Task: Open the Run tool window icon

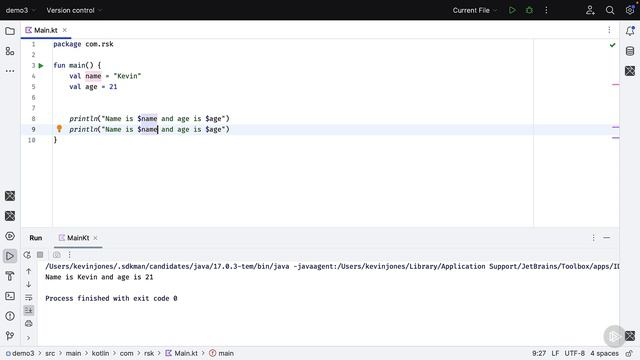Action: pos(10,256)
